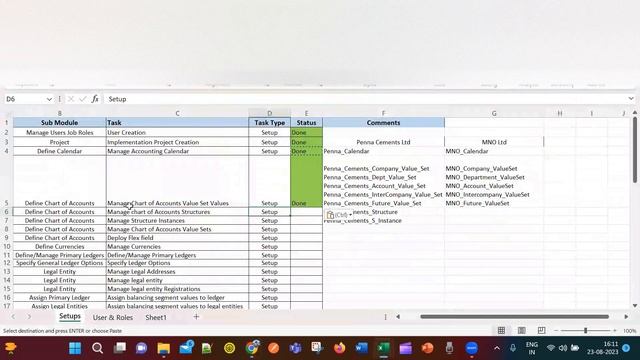Click the Penna_Calendar cell
640x360 pixels.
tap(383, 151)
